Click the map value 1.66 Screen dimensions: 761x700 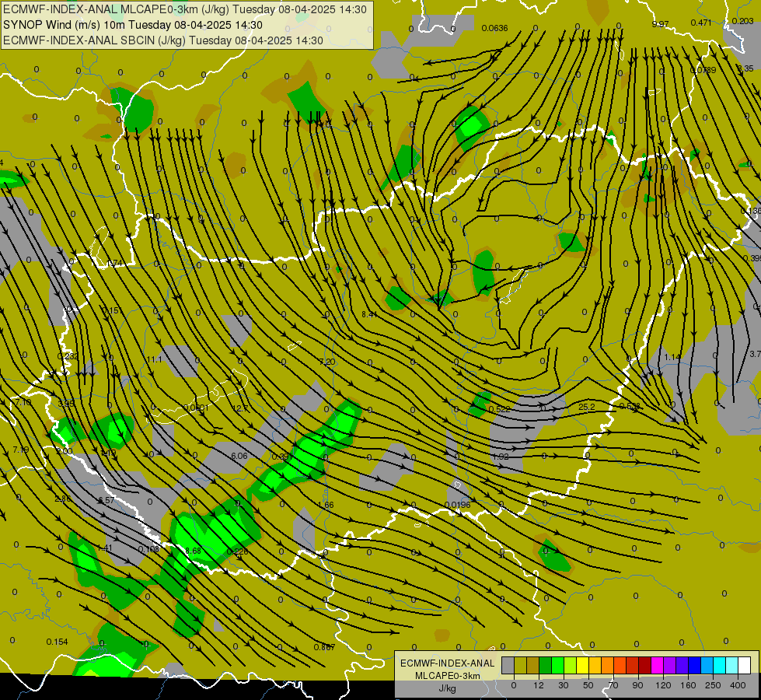click(326, 505)
